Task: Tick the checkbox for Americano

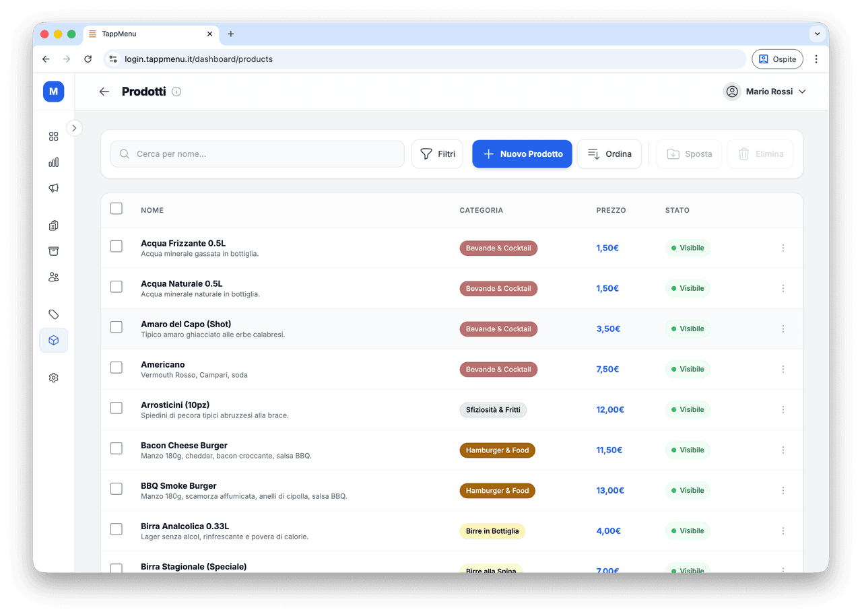Action: pos(117,368)
